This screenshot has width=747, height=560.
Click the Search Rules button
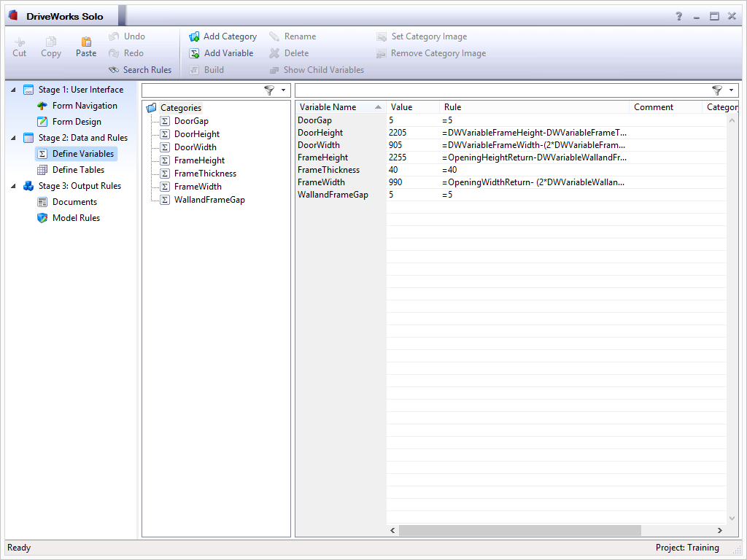(x=140, y=70)
